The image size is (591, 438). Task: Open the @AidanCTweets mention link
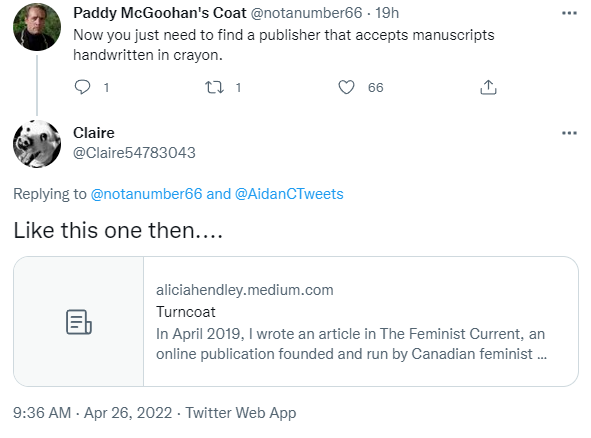[x=289, y=194]
